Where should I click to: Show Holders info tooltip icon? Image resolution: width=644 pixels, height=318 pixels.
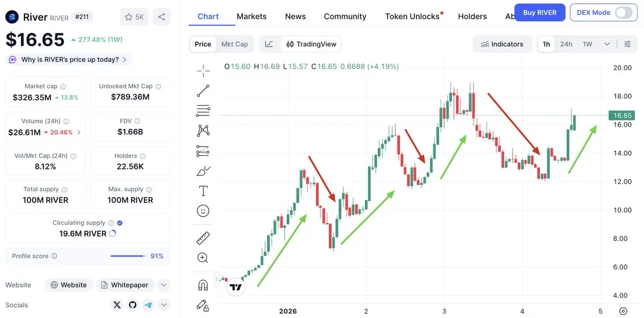point(143,156)
